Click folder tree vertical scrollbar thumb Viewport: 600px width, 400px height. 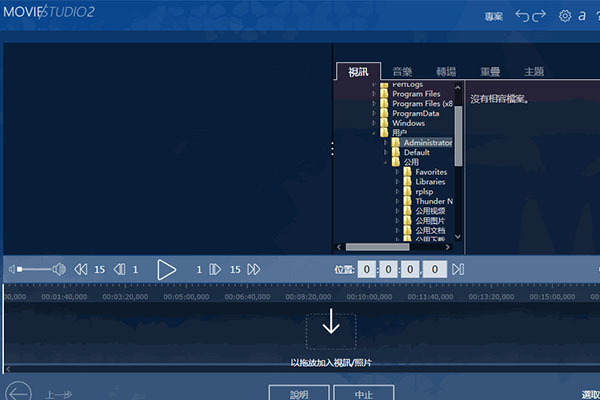[x=458, y=136]
